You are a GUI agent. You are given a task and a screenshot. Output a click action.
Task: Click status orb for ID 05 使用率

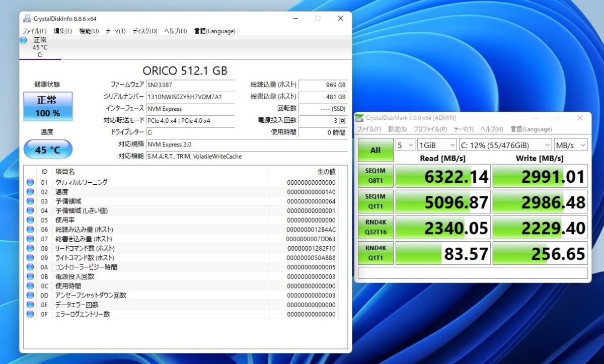pos(30,220)
